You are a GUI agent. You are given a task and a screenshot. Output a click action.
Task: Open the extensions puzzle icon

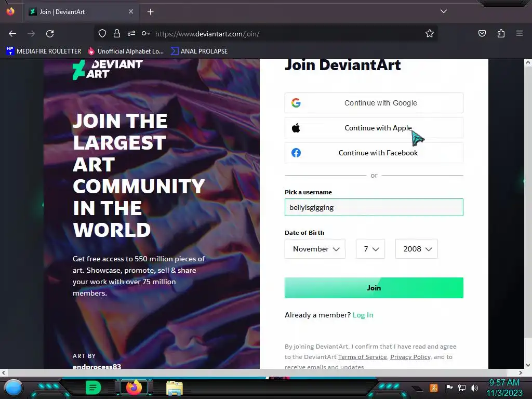(x=501, y=34)
